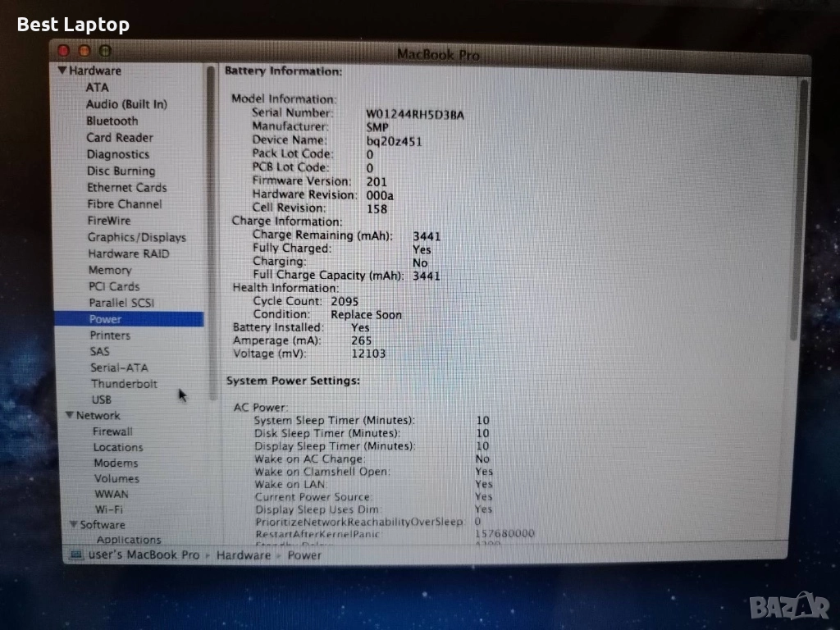
Task: Click "user's MacBook Pro" in the path bar
Action: [x=144, y=555]
